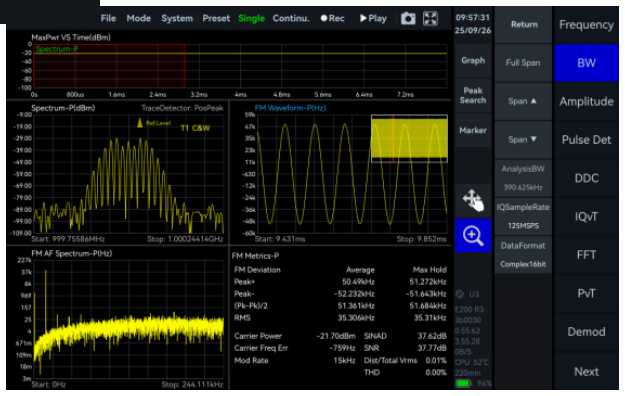Click the TraceDetector: PosPeak label

tap(182, 108)
